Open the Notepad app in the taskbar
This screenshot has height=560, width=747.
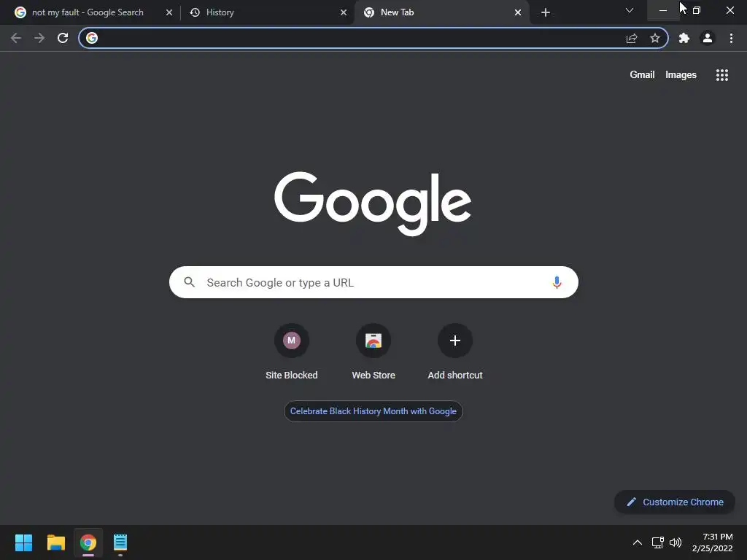point(120,542)
